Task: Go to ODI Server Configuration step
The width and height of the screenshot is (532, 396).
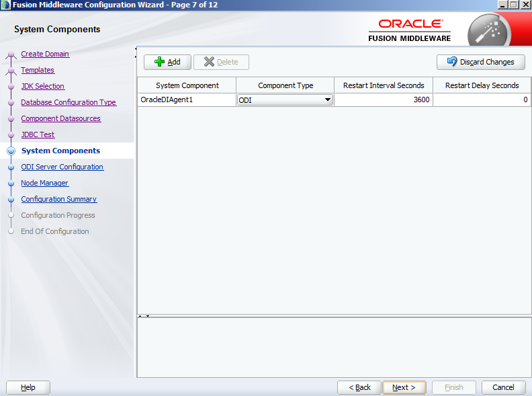Action: click(x=62, y=167)
